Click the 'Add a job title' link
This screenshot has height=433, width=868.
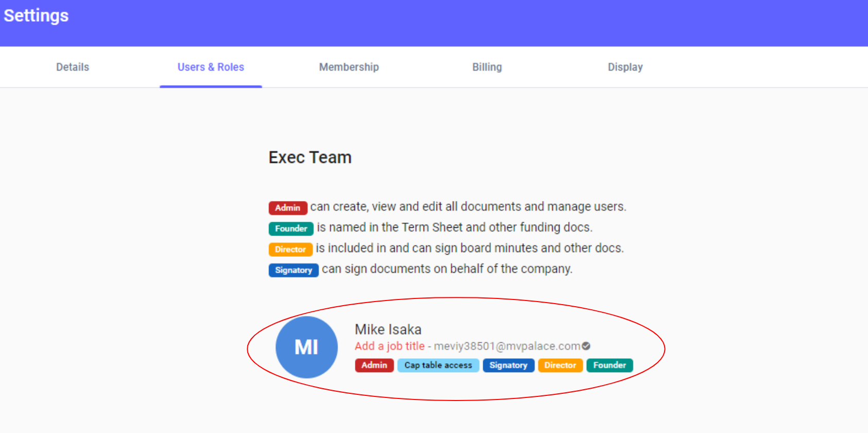point(389,346)
